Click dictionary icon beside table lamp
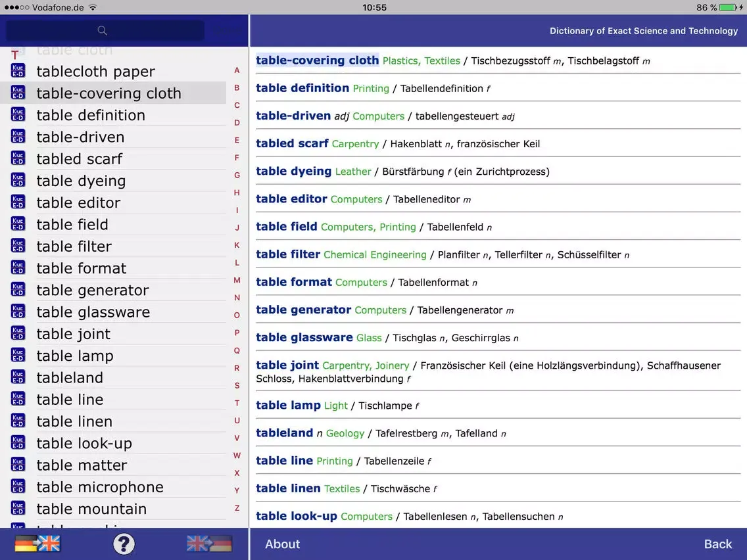This screenshot has height=560, width=747. click(x=18, y=356)
